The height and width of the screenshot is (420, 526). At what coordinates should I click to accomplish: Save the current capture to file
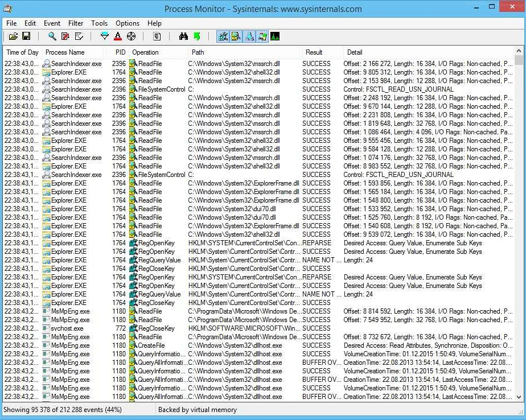(x=27, y=36)
